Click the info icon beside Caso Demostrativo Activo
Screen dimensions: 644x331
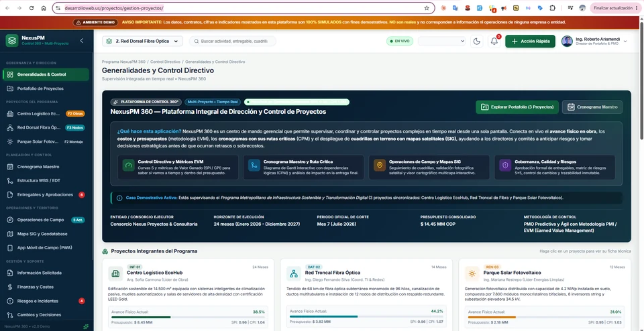point(119,198)
